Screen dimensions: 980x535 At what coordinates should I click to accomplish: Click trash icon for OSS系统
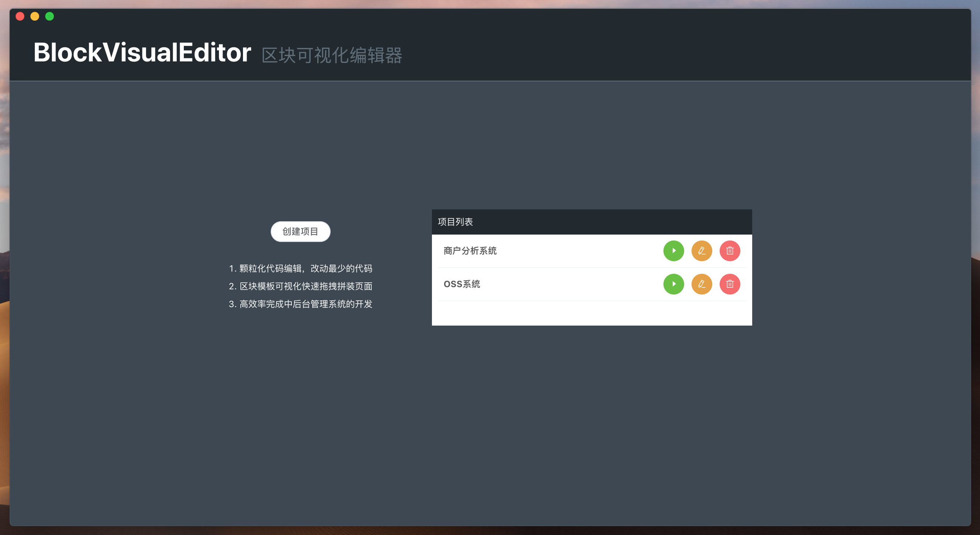(730, 284)
